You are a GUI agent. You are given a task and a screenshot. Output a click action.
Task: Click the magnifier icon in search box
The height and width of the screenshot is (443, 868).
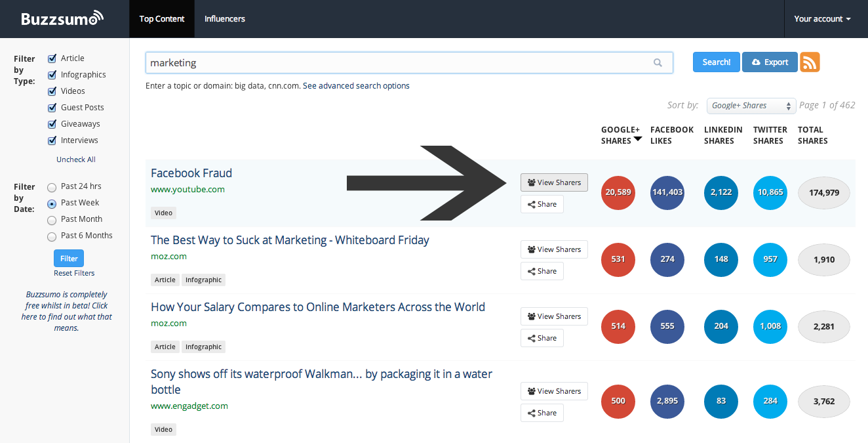coord(658,63)
